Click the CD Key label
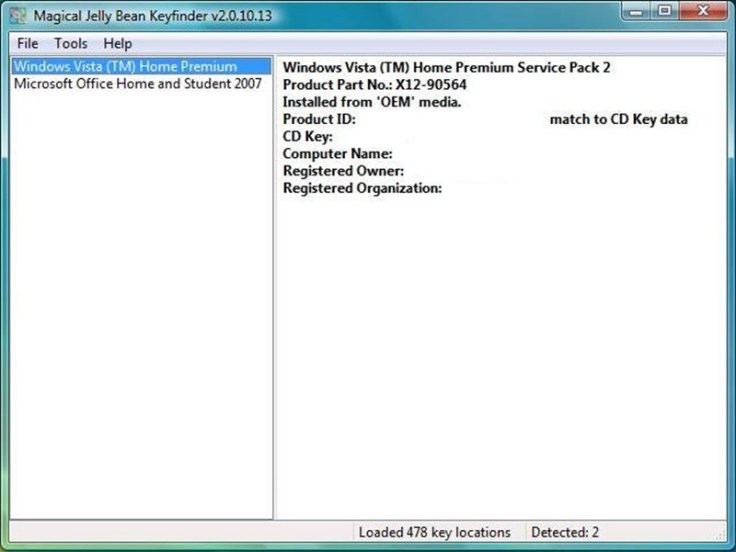 [307, 136]
